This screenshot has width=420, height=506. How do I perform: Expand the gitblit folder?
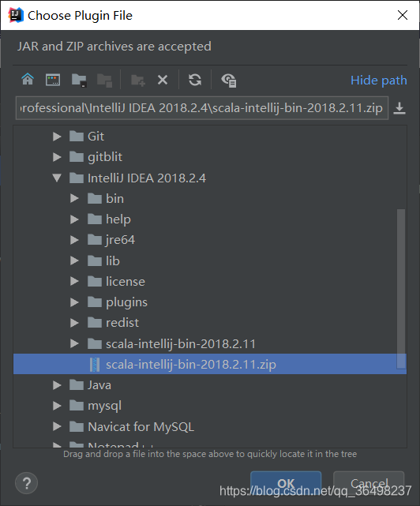click(57, 157)
